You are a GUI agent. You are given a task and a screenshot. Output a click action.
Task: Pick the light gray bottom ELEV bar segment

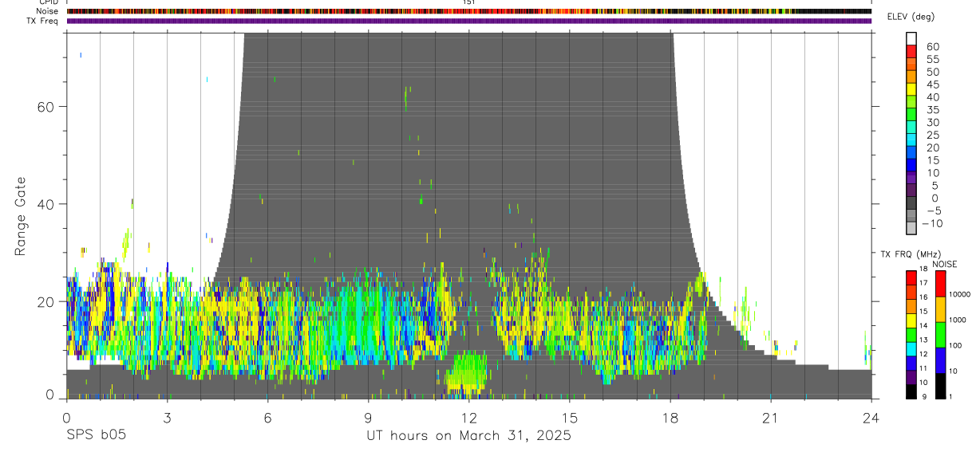pyautogui.click(x=911, y=228)
